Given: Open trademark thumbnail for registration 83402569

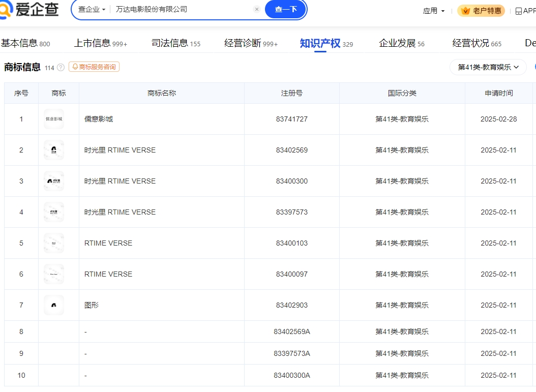Looking at the screenshot, I should (x=54, y=150).
